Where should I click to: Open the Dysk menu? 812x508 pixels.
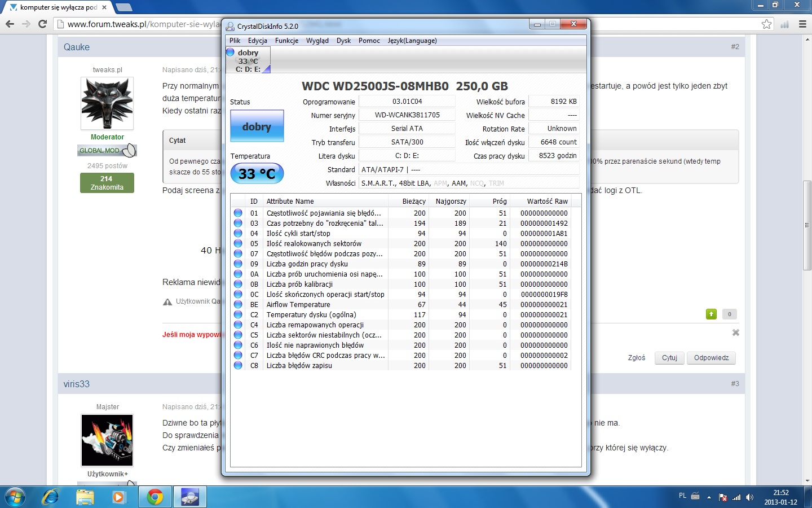point(344,41)
